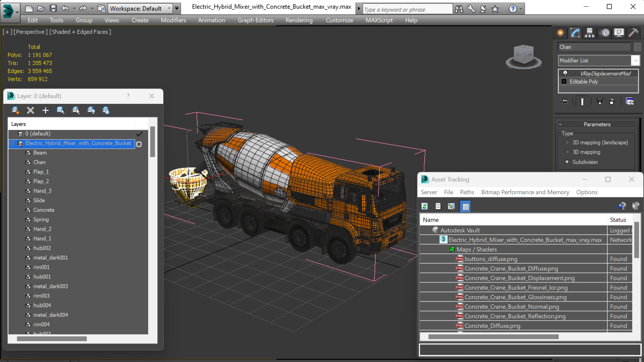Open the Paths menu in Asset Tracking
The width and height of the screenshot is (644, 362).
[467, 192]
